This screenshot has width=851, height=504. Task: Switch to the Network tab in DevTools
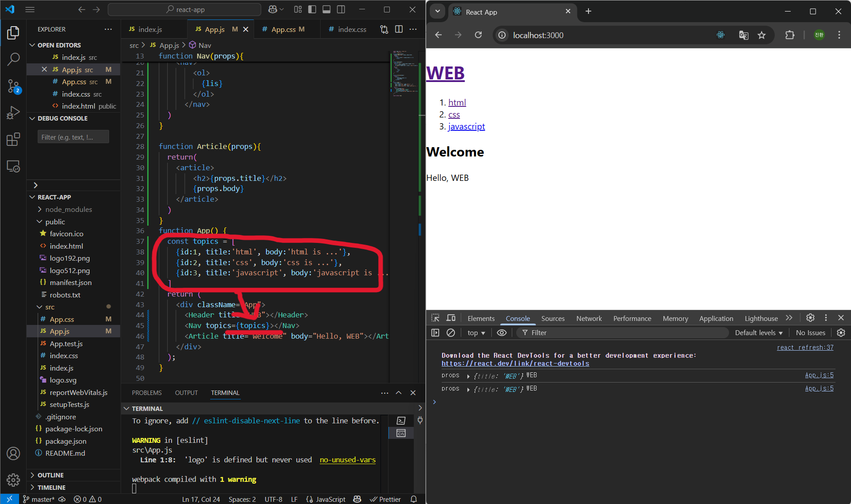[588, 318]
